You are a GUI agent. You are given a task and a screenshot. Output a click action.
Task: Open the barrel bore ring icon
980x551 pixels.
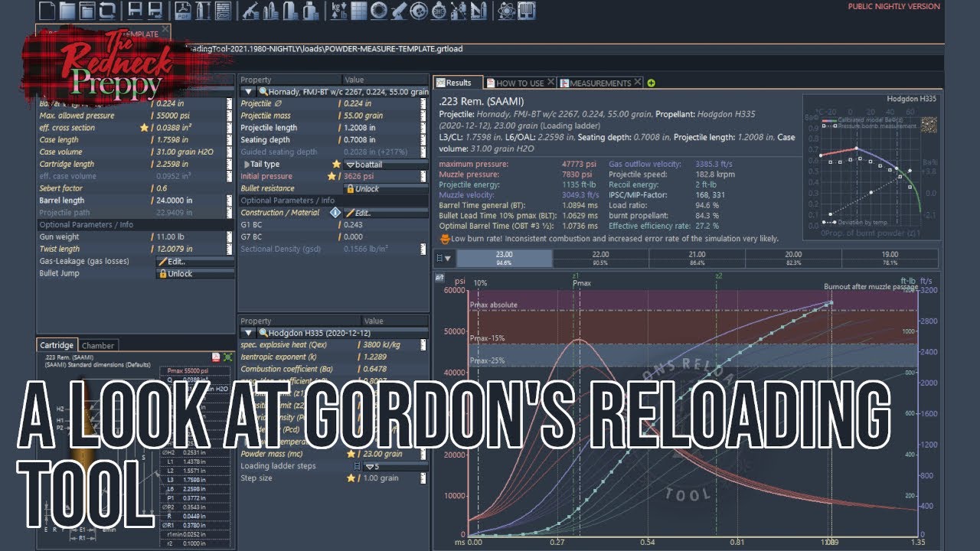coord(378,10)
